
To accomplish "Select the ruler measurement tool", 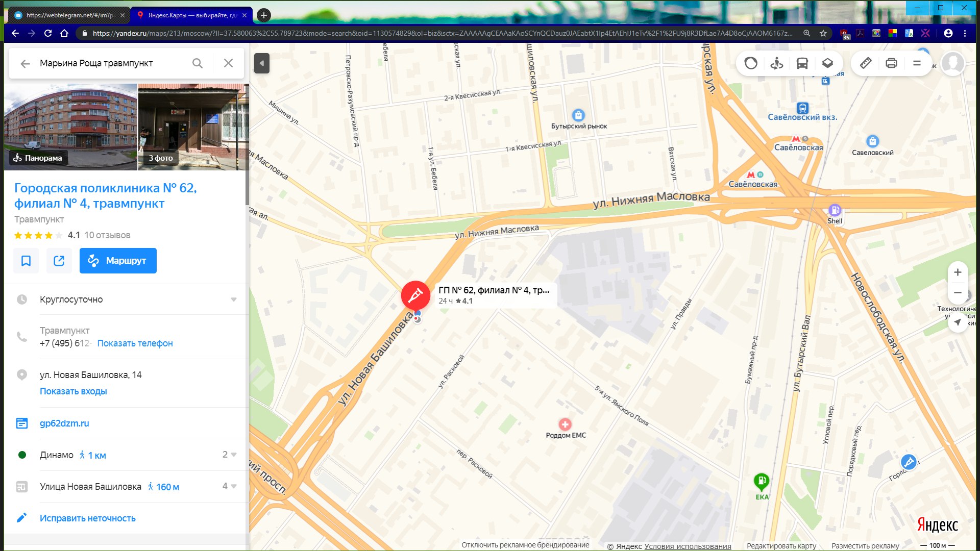I will (x=866, y=63).
